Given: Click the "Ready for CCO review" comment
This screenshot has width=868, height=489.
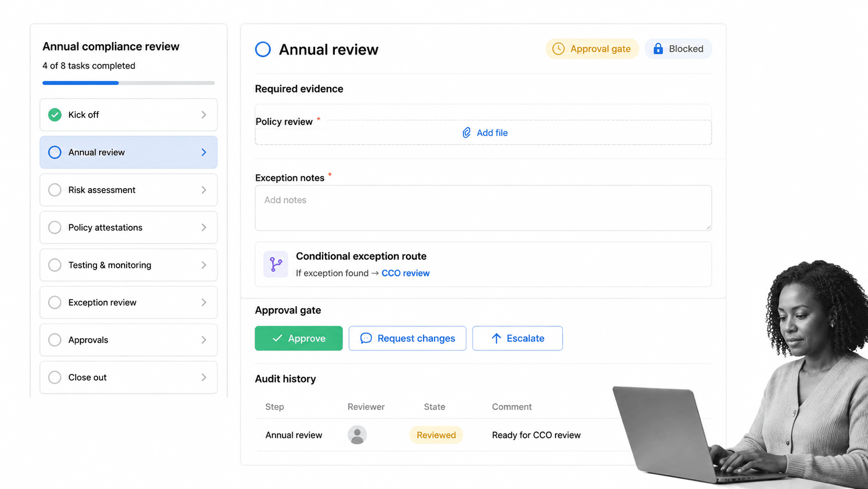Looking at the screenshot, I should (536, 435).
